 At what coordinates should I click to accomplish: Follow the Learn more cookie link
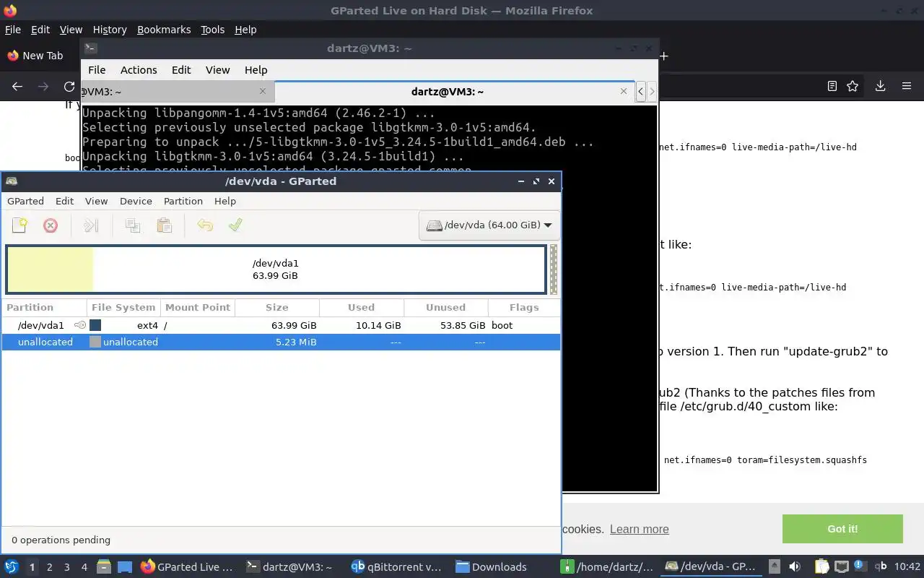click(x=640, y=529)
